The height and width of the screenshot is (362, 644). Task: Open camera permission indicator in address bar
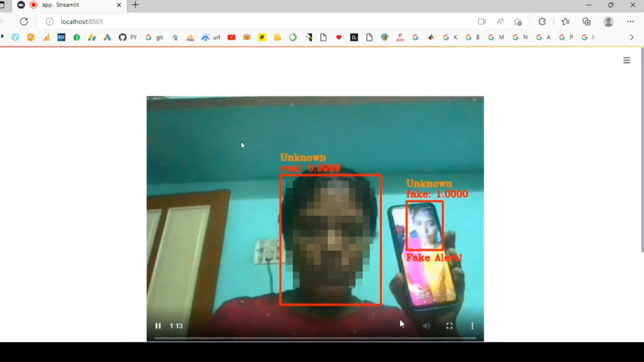(x=482, y=21)
